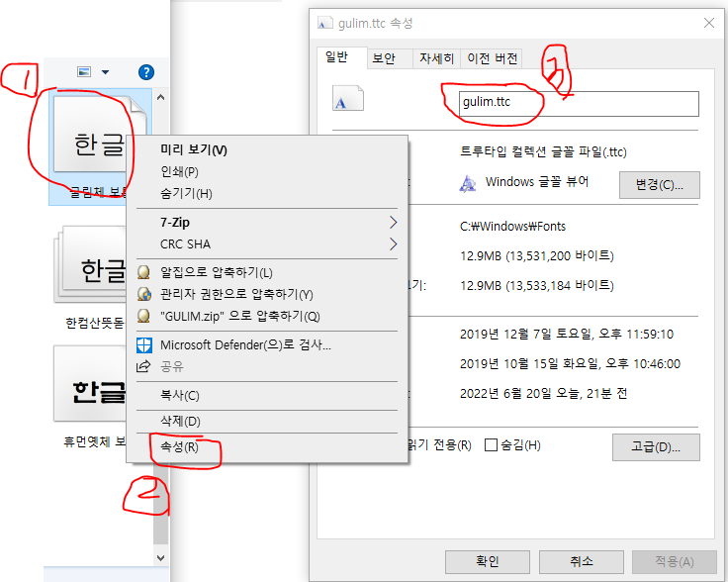Switch to the 자세히 tab
This screenshot has height=582, width=728.
[436, 58]
